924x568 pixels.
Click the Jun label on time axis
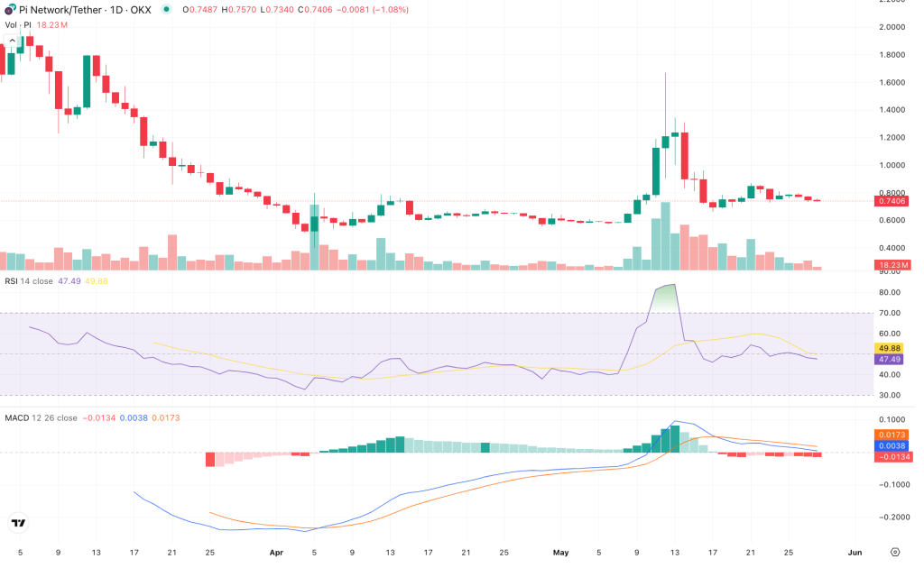(855, 553)
